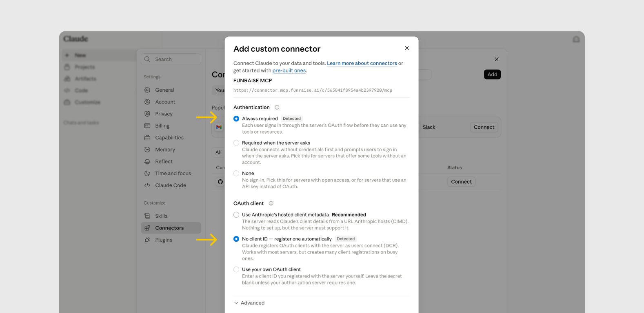The width and height of the screenshot is (644, 313).
Task: Click the Claude Code brackets icon
Action: tap(147, 185)
